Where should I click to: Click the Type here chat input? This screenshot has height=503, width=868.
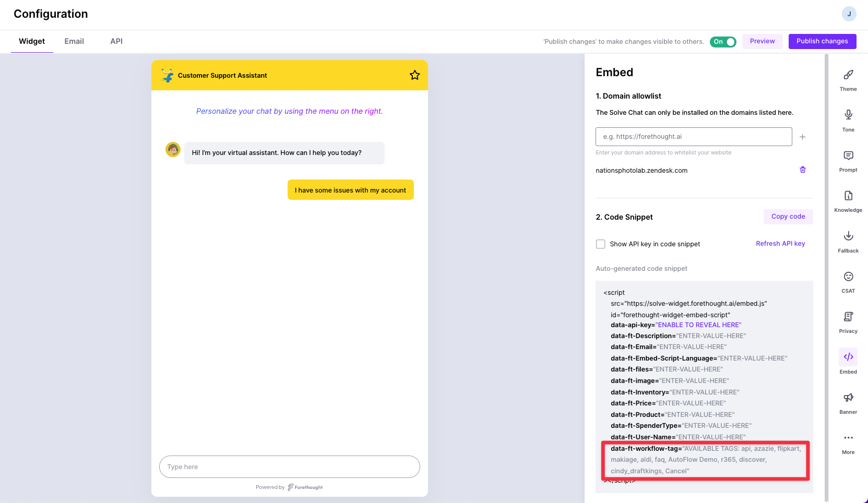point(290,466)
